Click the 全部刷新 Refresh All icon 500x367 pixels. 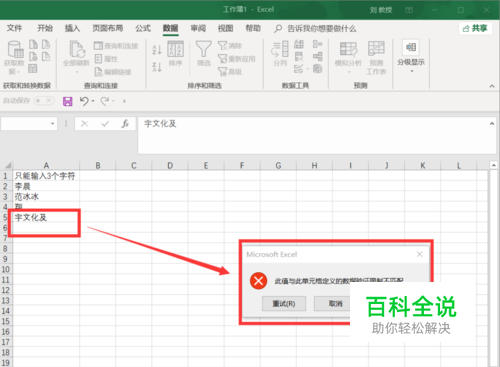click(x=77, y=49)
